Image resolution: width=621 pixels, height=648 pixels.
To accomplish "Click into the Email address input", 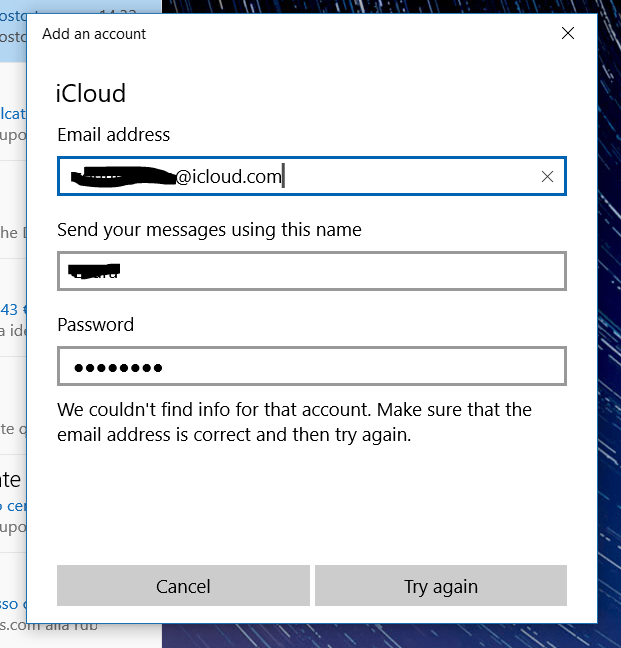I will (x=312, y=176).
